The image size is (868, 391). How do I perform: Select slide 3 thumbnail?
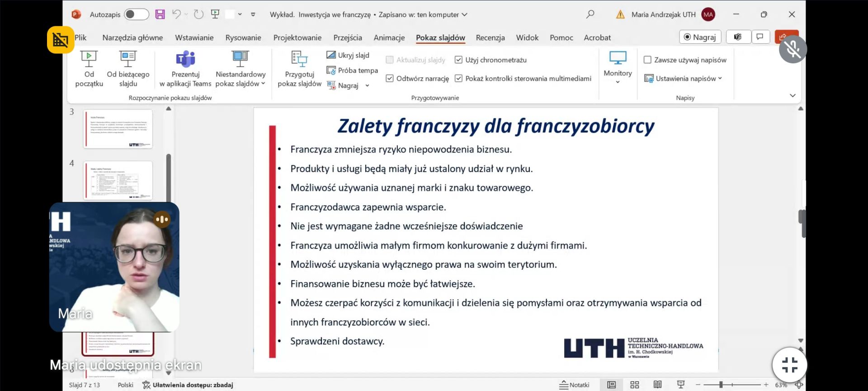(x=118, y=129)
